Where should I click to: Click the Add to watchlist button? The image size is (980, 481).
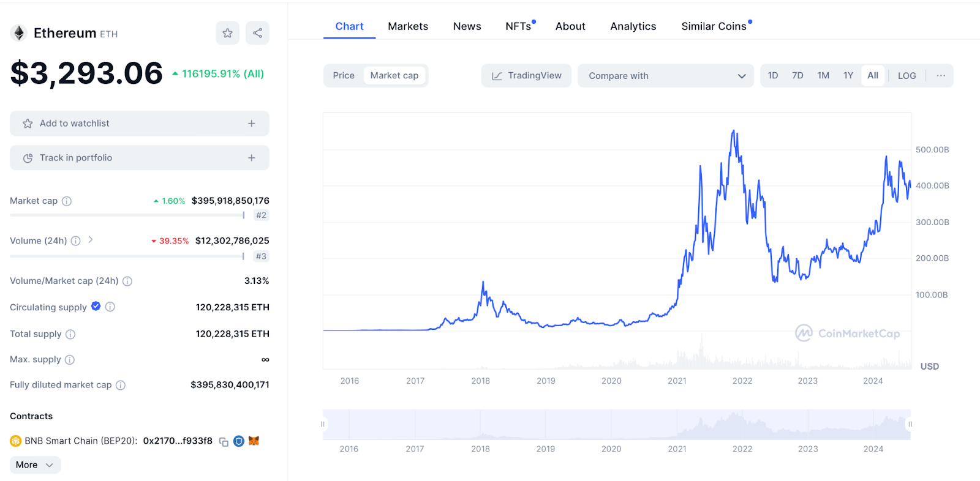[x=140, y=124]
